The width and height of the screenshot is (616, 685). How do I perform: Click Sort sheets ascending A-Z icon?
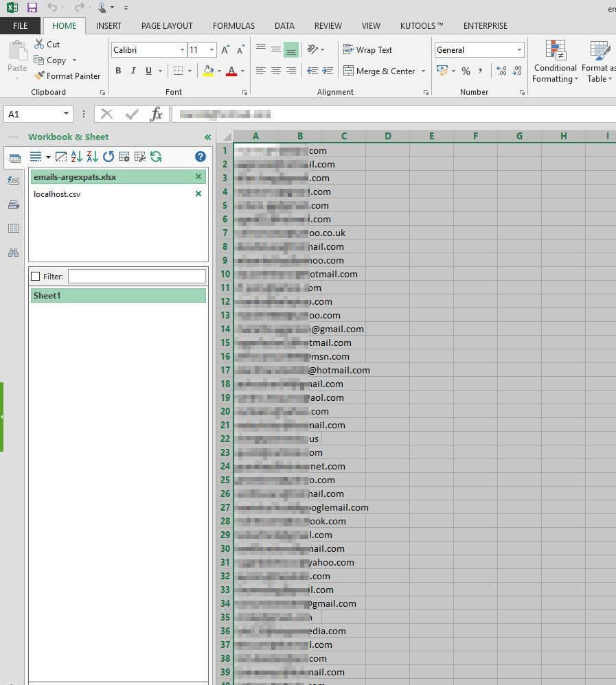pyautogui.click(x=76, y=156)
